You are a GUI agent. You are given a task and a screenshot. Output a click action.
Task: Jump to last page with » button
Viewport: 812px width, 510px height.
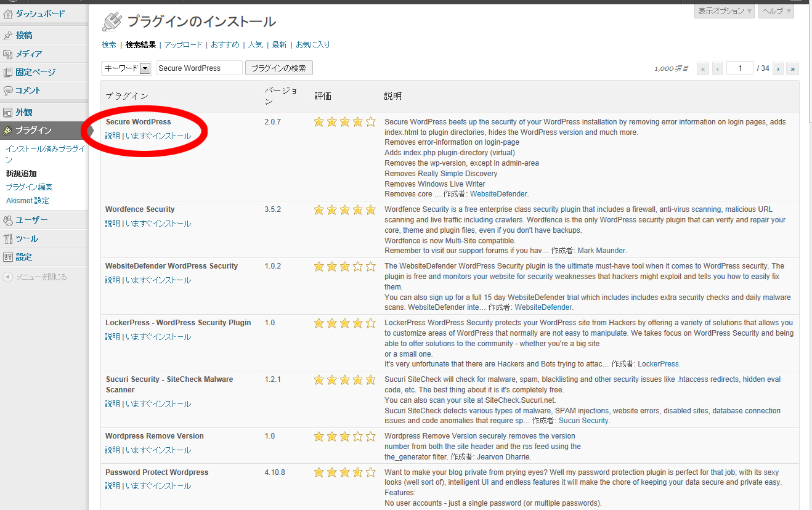pos(793,68)
